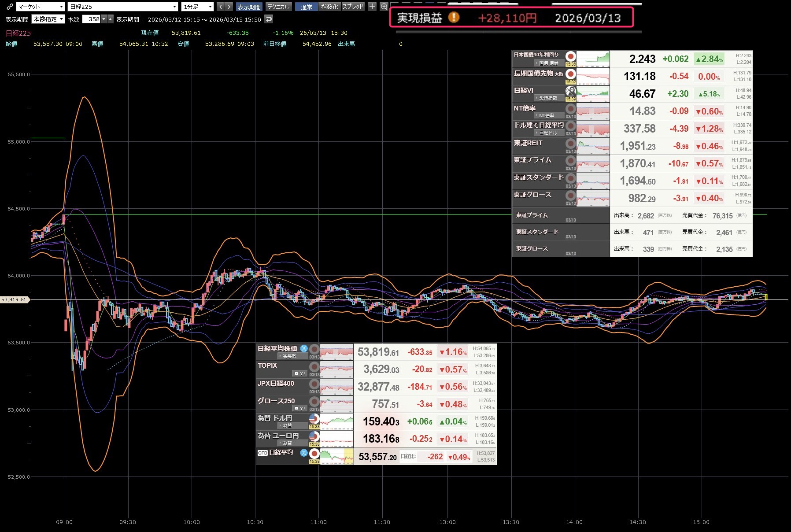Click the chain link icon

pos(10,7)
